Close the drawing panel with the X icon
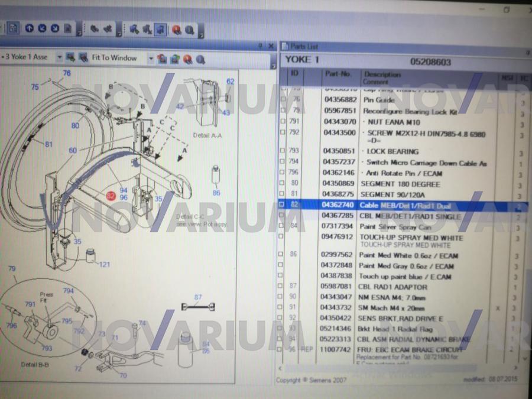 click(271, 46)
